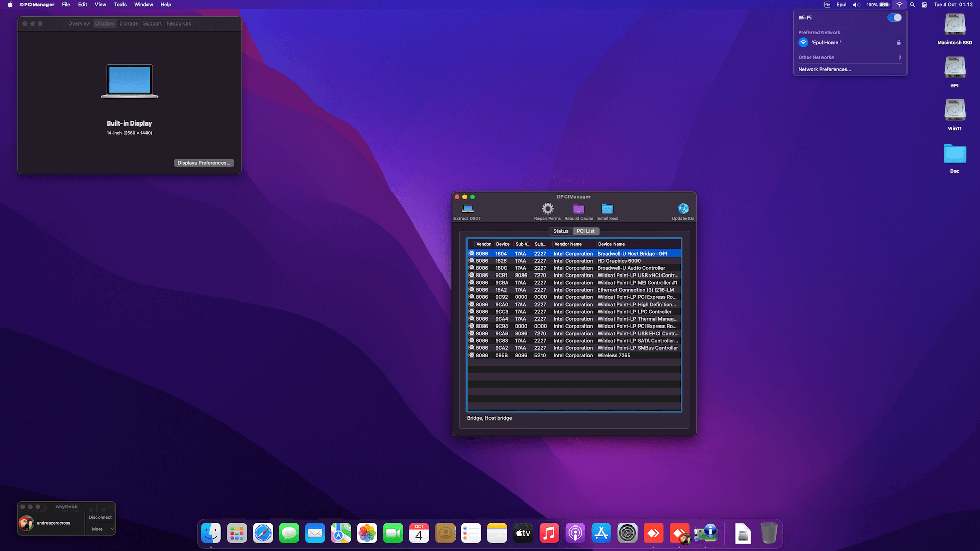
Task: Open the Support tab in About This Mac
Action: pos(152,23)
